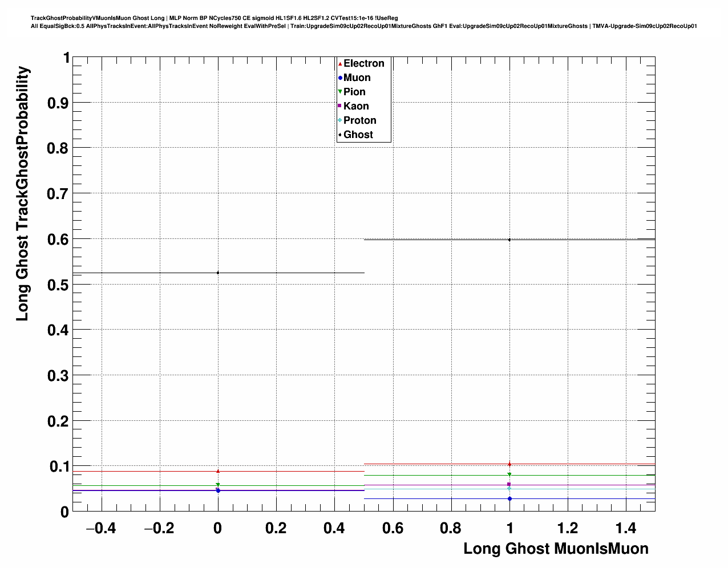Select the Ghost data point at MuonIsMuon 0
The height and width of the screenshot is (568, 728).
pos(218,273)
